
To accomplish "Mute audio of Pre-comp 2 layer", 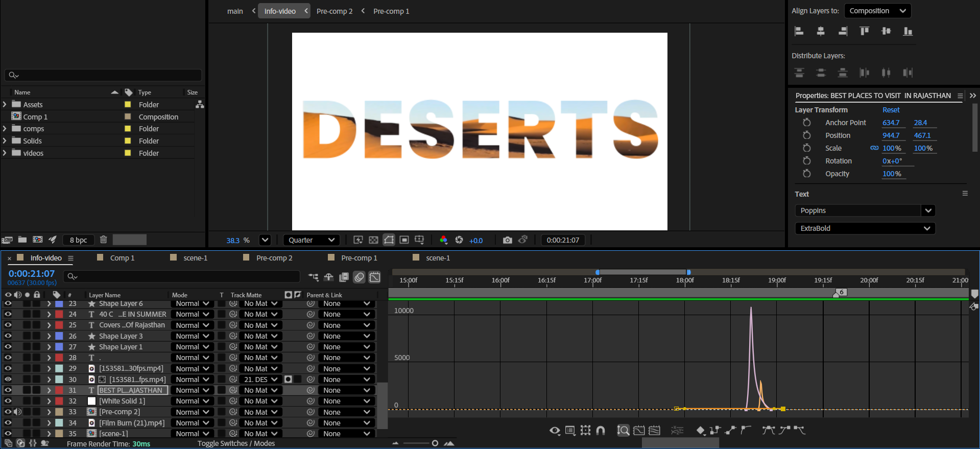I will click(x=17, y=412).
